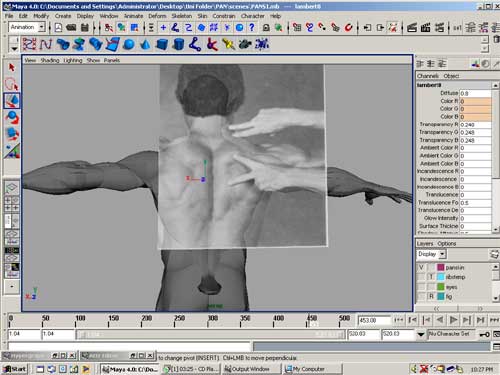Click the play forward button
This screenshot has width=500, height=375.
click(453, 320)
